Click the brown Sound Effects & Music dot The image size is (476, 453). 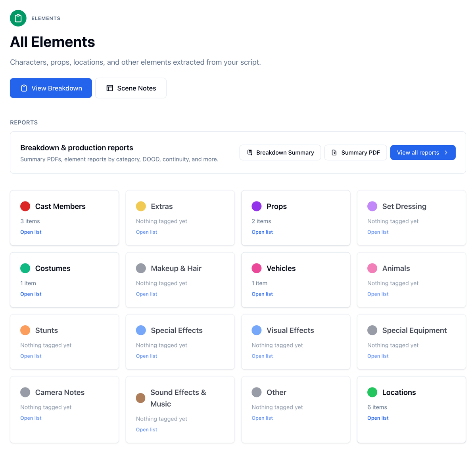[141, 398]
